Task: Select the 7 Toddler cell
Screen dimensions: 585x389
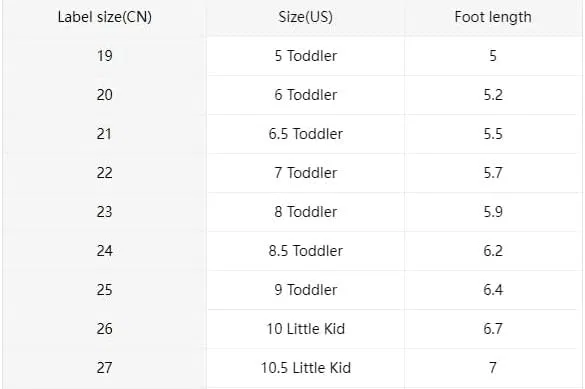Action: point(306,173)
